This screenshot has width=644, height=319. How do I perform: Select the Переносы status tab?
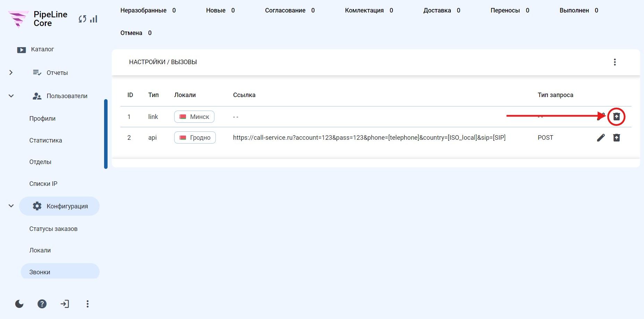tap(510, 10)
